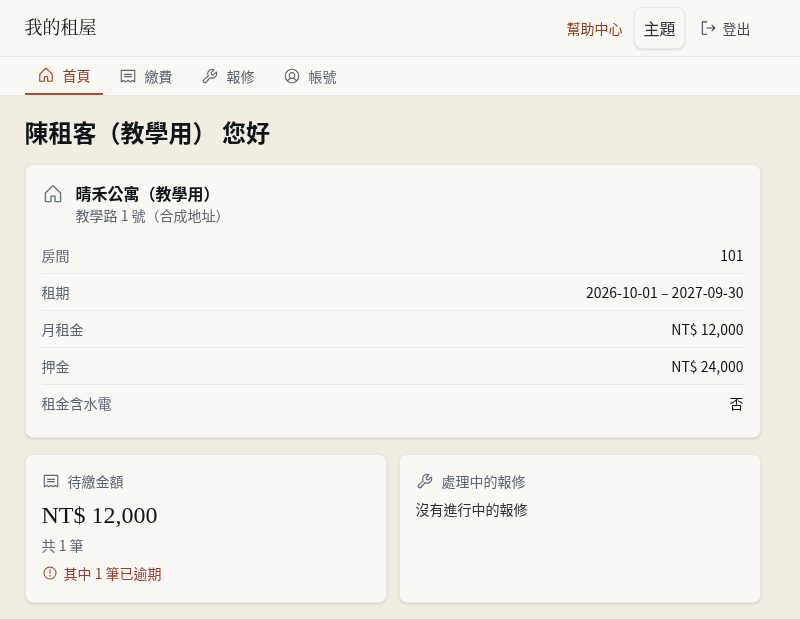Click the 房間 row label
Viewport: 800px width, 619px height.
tap(55, 256)
